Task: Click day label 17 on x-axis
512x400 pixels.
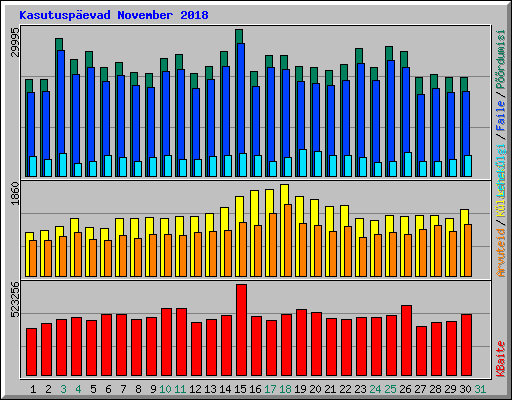Action: pos(270,389)
